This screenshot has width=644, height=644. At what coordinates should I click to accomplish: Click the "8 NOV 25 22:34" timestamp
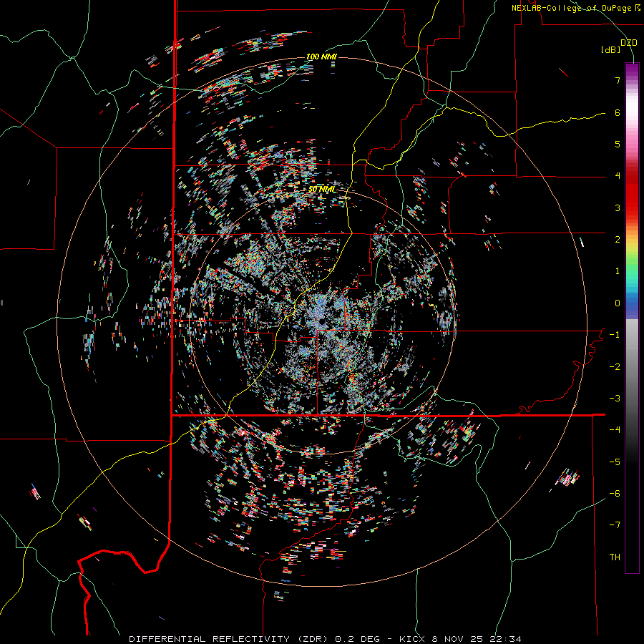[477, 639]
